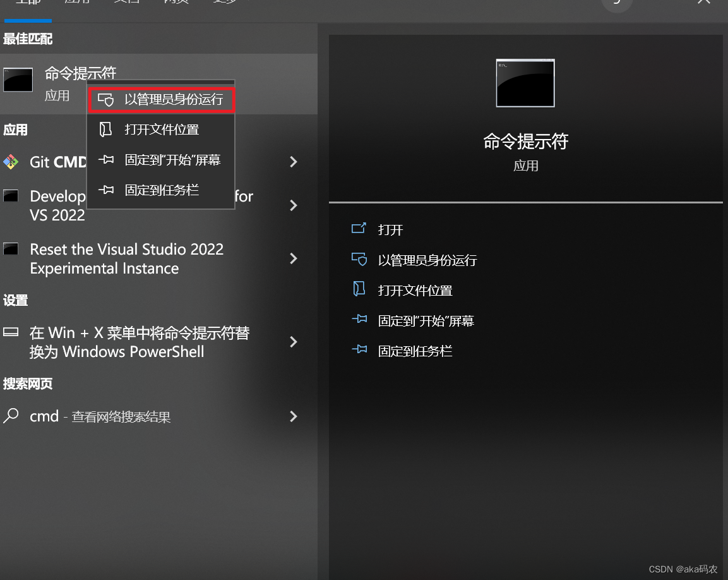Viewport: 728px width, 580px height.
Task: Click the Command Prompt preview thumbnail
Action: click(525, 82)
